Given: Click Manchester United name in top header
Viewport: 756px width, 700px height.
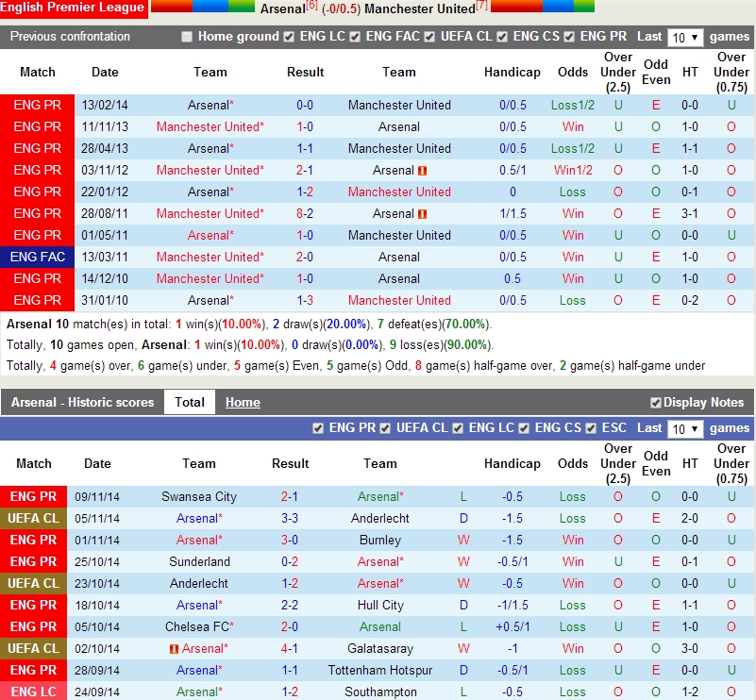Looking at the screenshot, I should pyautogui.click(x=419, y=8).
